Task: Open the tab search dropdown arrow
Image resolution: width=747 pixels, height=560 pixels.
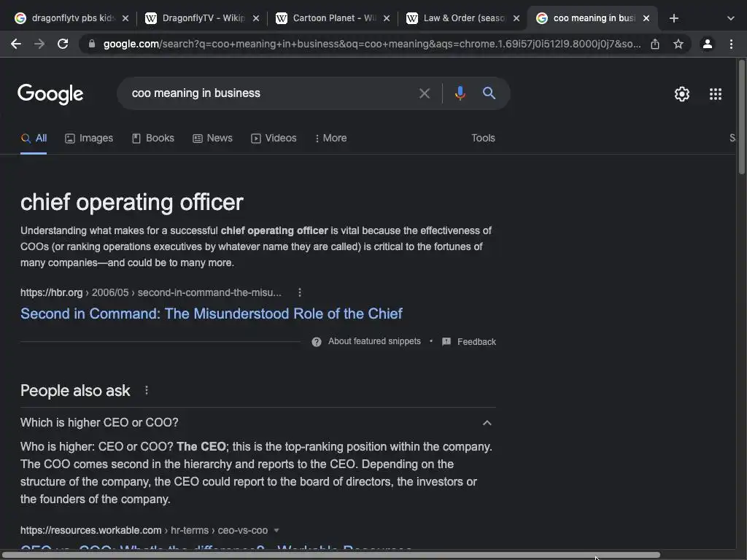Action: pyautogui.click(x=731, y=18)
